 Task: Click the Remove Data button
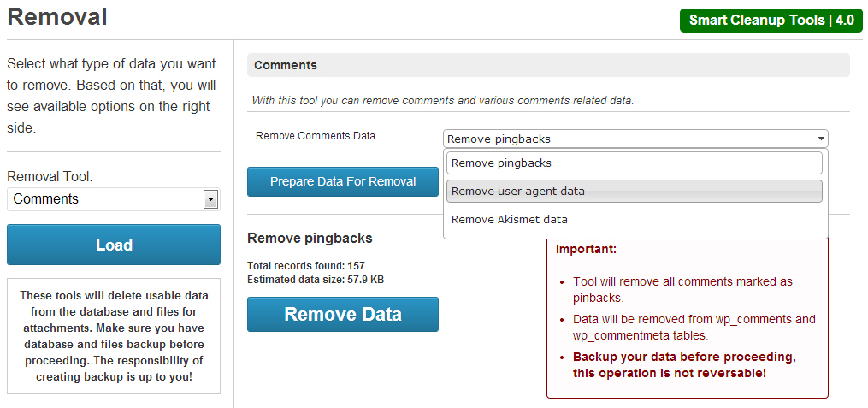pos(342,314)
